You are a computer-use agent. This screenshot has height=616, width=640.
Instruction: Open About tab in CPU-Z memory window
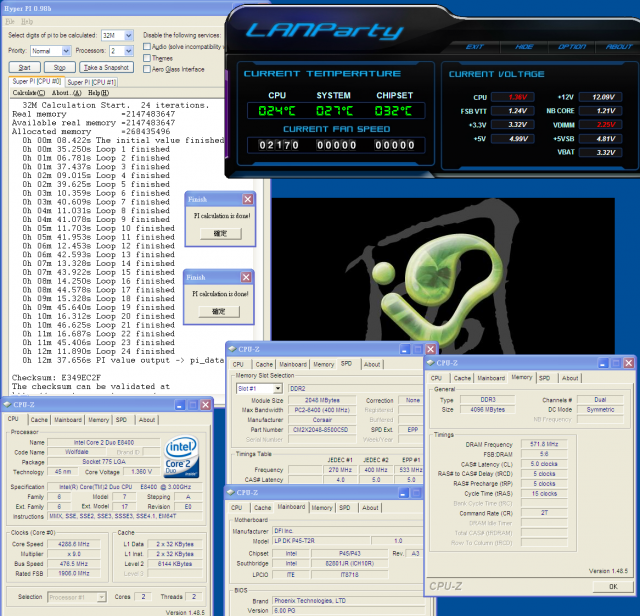(570, 378)
